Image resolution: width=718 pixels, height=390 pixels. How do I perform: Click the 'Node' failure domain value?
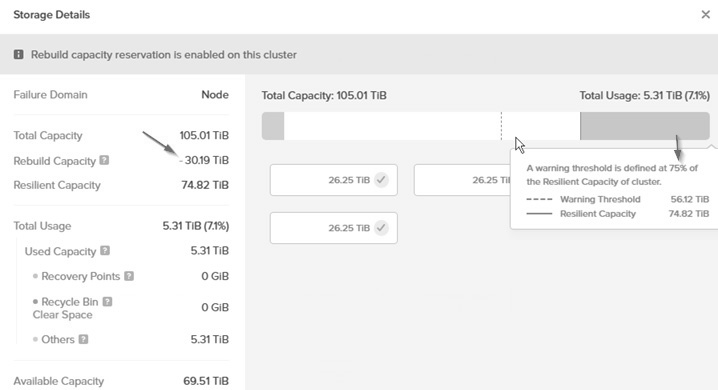[215, 95]
